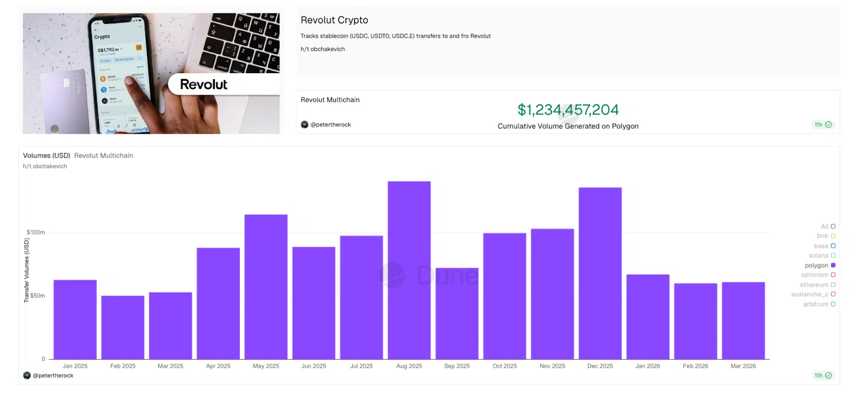
Task: Click the Tracks stablecoin transfers description
Action: tap(395, 36)
